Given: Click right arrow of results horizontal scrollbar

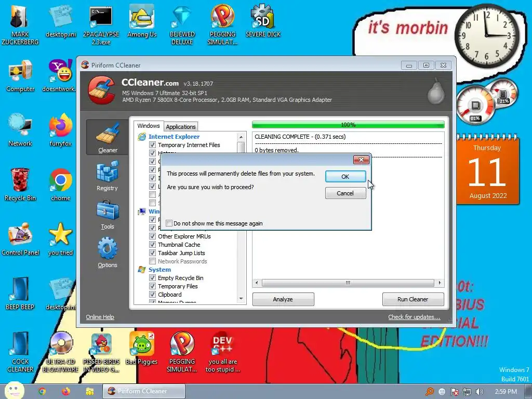Looking at the screenshot, I should [440, 283].
